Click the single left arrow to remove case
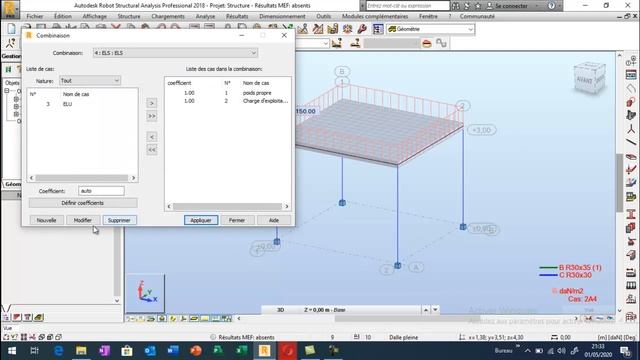The height and width of the screenshot is (360, 640). 151,137
